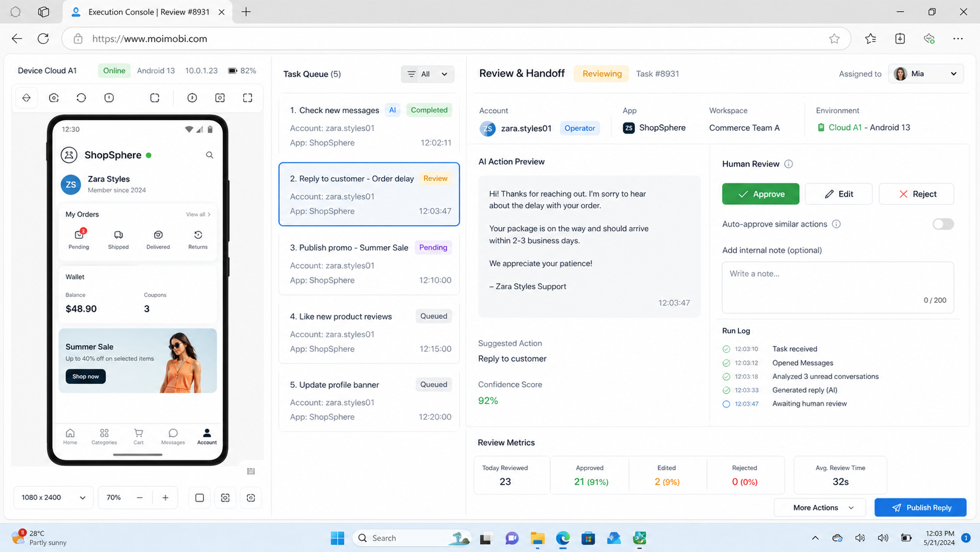Click the Windows Start button

338,538
